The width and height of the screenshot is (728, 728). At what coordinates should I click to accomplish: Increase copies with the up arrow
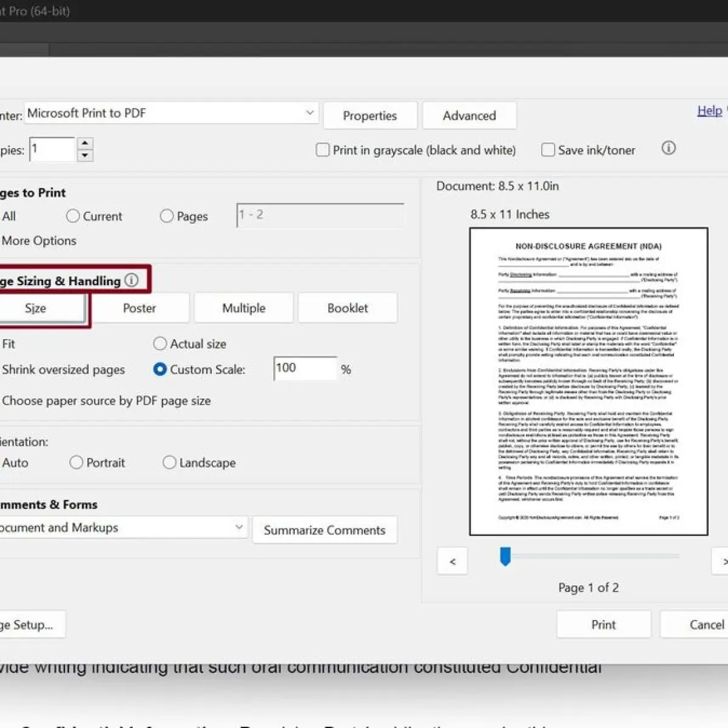[85, 143]
